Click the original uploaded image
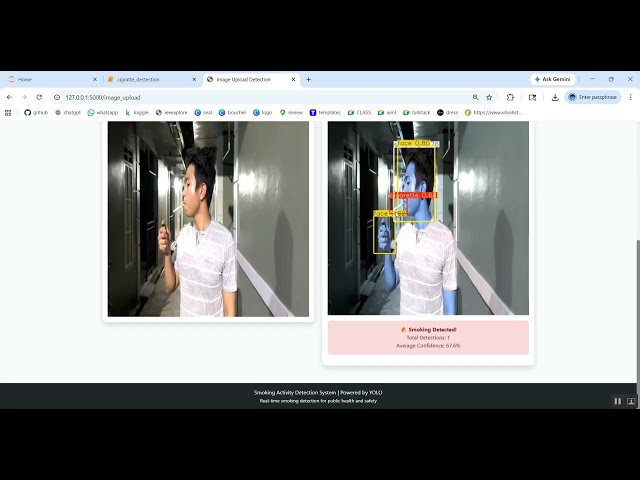Screen dimensions: 640x480 point(208,219)
